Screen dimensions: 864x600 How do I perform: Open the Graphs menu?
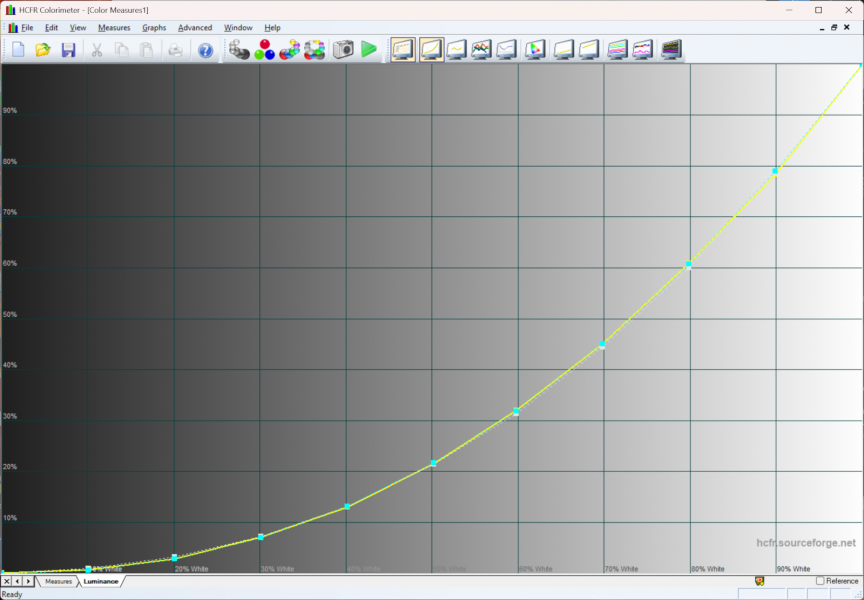tap(154, 28)
